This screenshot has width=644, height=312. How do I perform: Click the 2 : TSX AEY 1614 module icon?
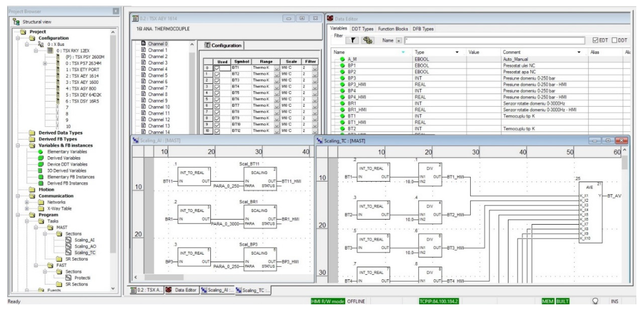(58, 76)
